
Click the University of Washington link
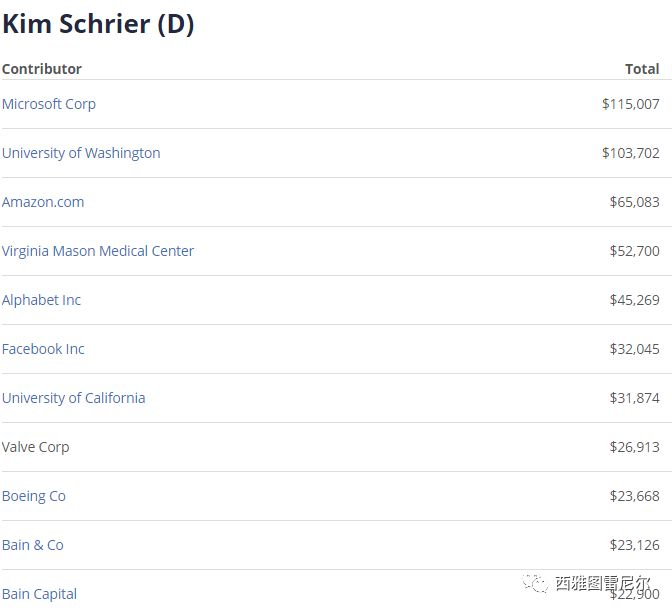click(x=81, y=153)
